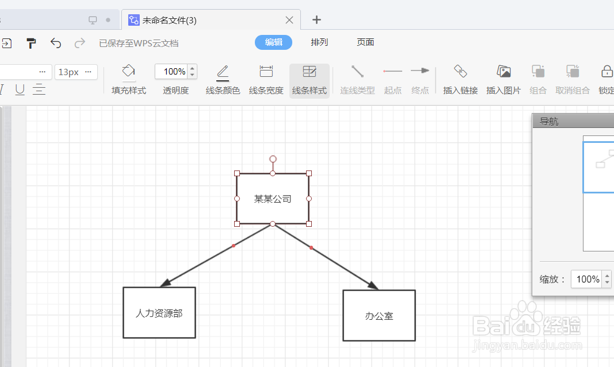The height and width of the screenshot is (367, 616).
Task: Click the navigation panel page thumbnail
Action: [x=598, y=193]
